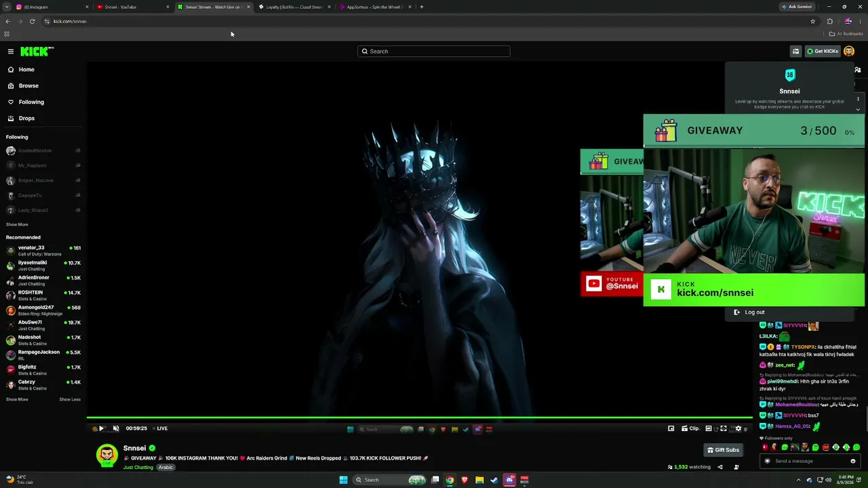The height and width of the screenshot is (488, 868).
Task: Expand Show More under Recommended list
Action: pyautogui.click(x=17, y=400)
